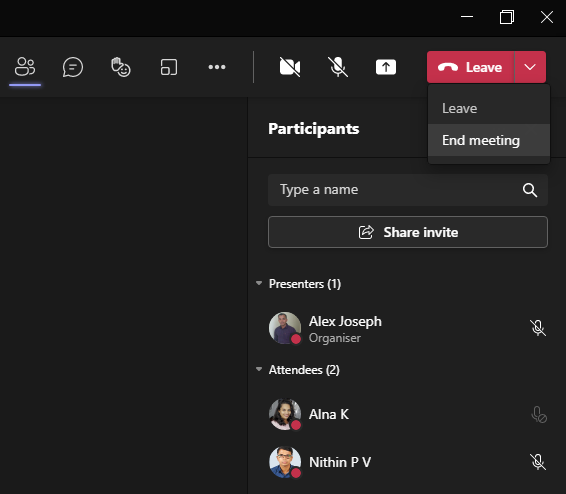The image size is (566, 494).
Task: Open the rooms icon in toolbar
Action: (x=169, y=67)
